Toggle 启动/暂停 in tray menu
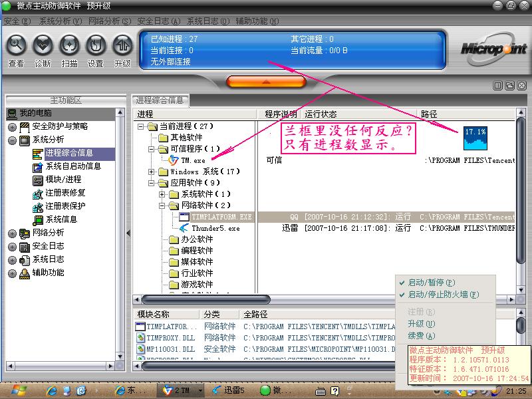 [431, 283]
